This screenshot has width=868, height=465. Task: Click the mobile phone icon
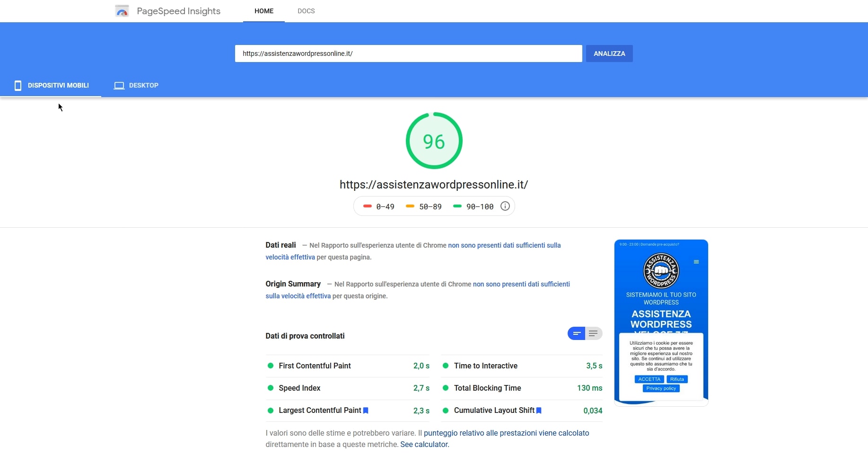(18, 85)
